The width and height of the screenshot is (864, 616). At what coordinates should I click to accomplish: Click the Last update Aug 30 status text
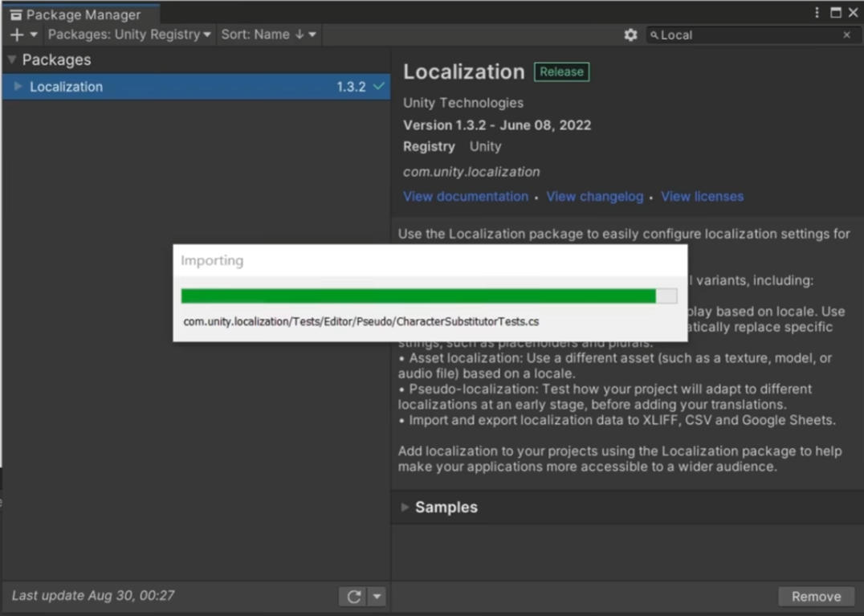pos(93,596)
